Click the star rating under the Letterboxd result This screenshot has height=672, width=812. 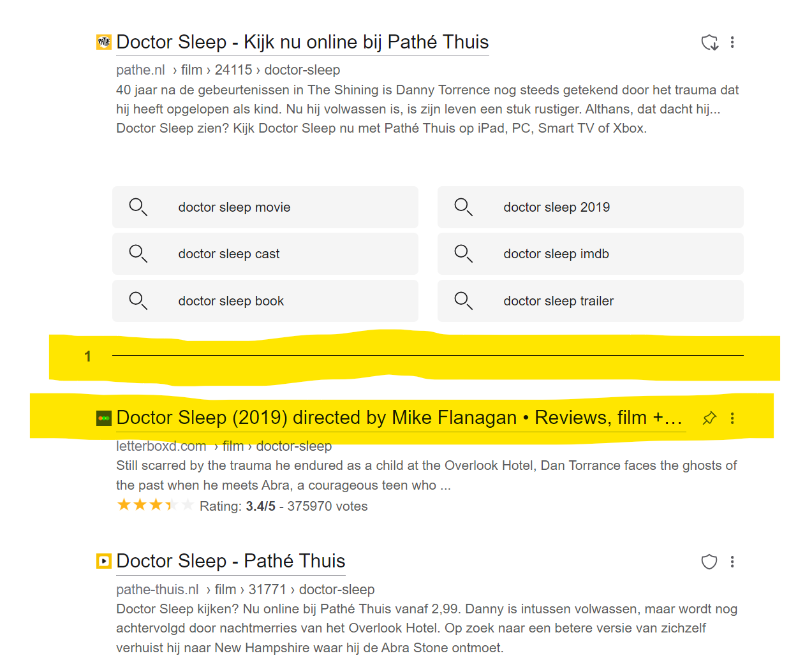(x=155, y=506)
